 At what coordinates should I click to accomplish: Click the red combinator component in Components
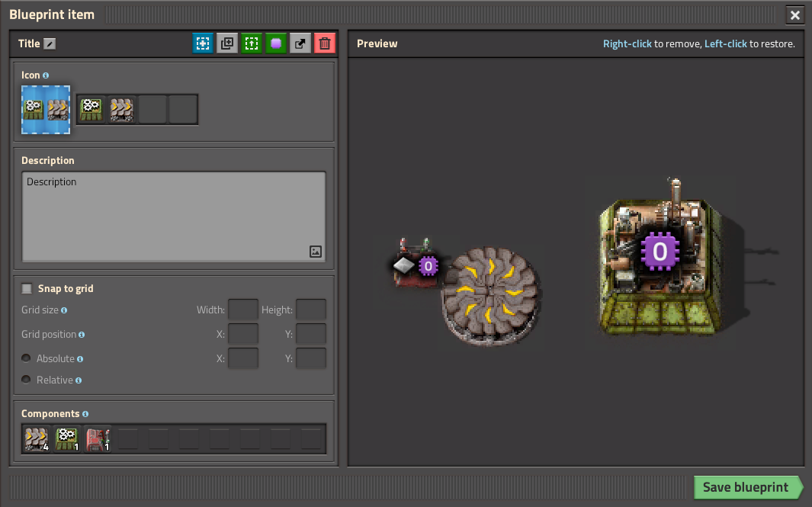click(97, 439)
